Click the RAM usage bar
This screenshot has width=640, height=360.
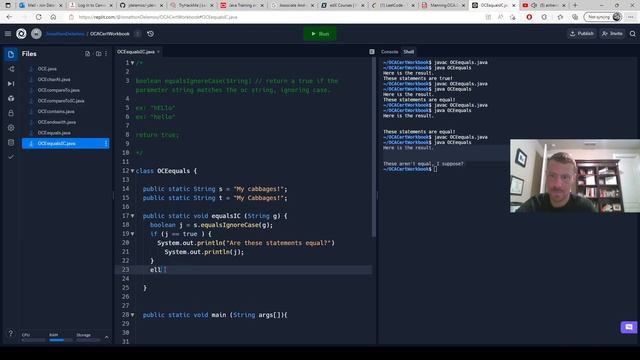click(x=60, y=340)
